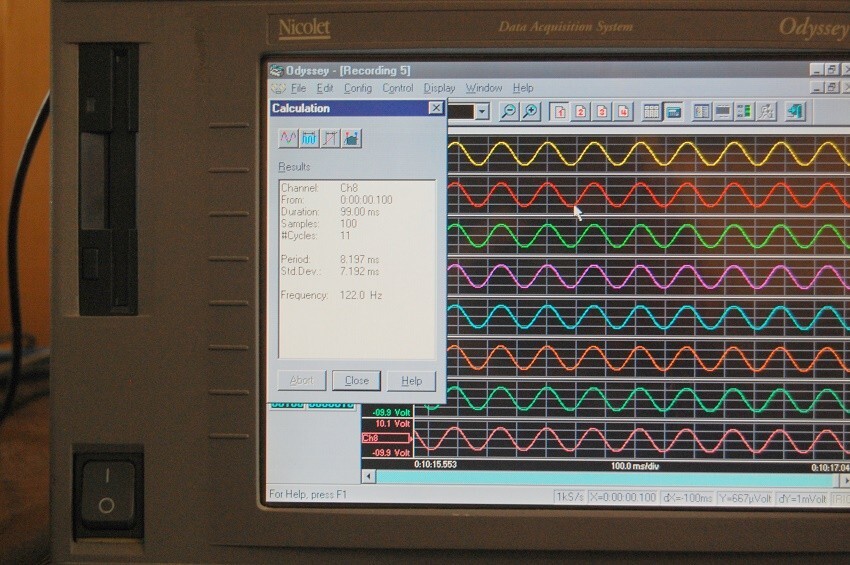Click the magenta waveform trace

pos(648,276)
